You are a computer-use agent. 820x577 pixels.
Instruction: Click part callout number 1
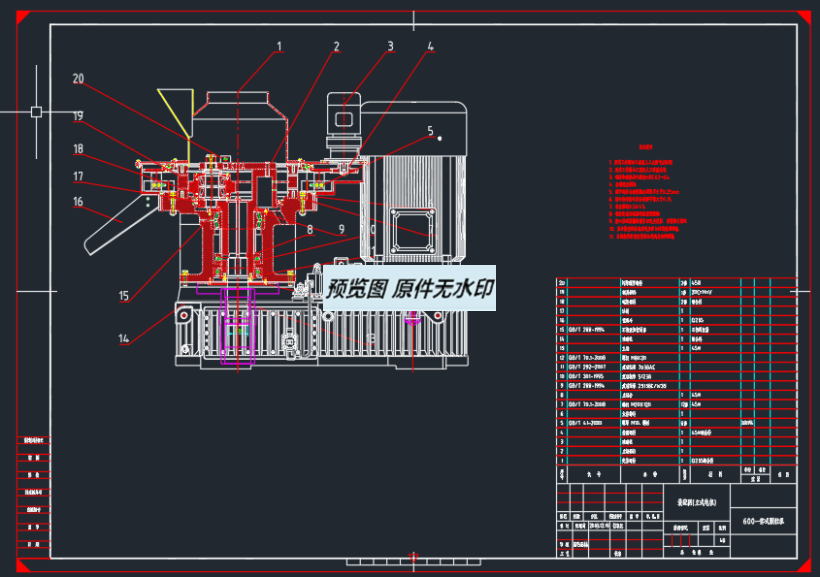click(279, 47)
